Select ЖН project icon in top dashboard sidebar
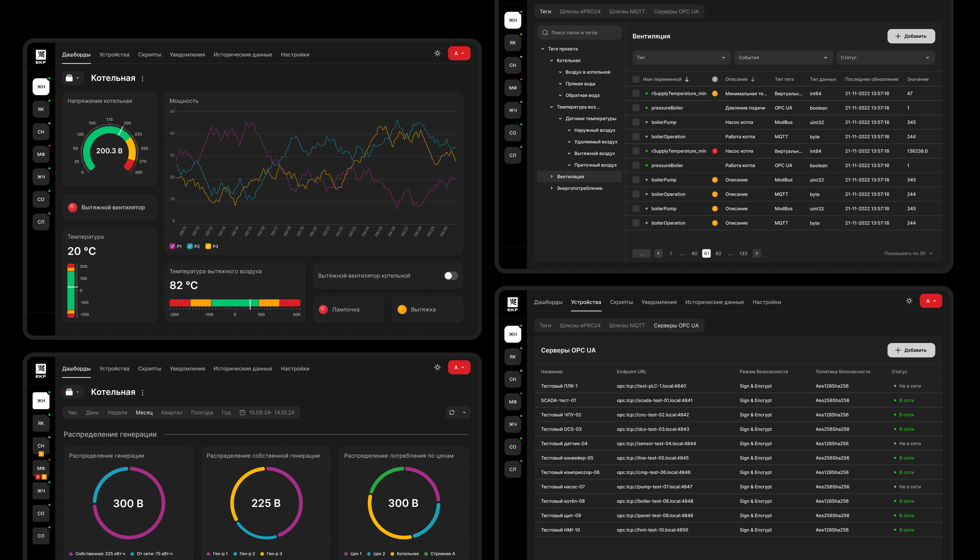This screenshot has height=560, width=980. [x=41, y=86]
